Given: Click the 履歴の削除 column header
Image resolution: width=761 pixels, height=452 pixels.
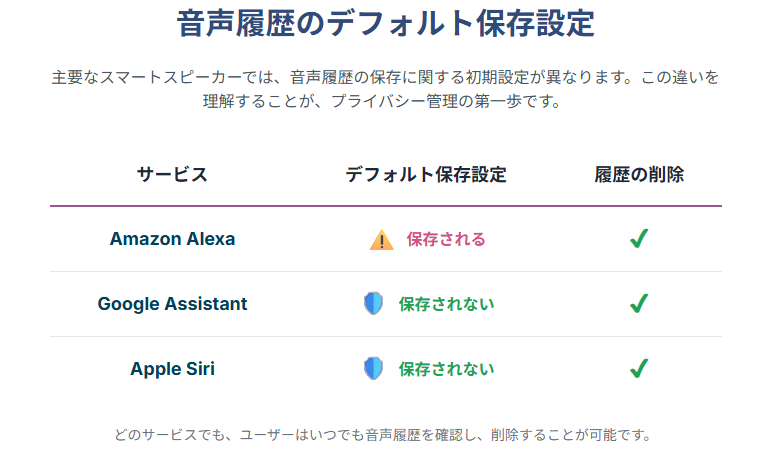Looking at the screenshot, I should 639,174.
